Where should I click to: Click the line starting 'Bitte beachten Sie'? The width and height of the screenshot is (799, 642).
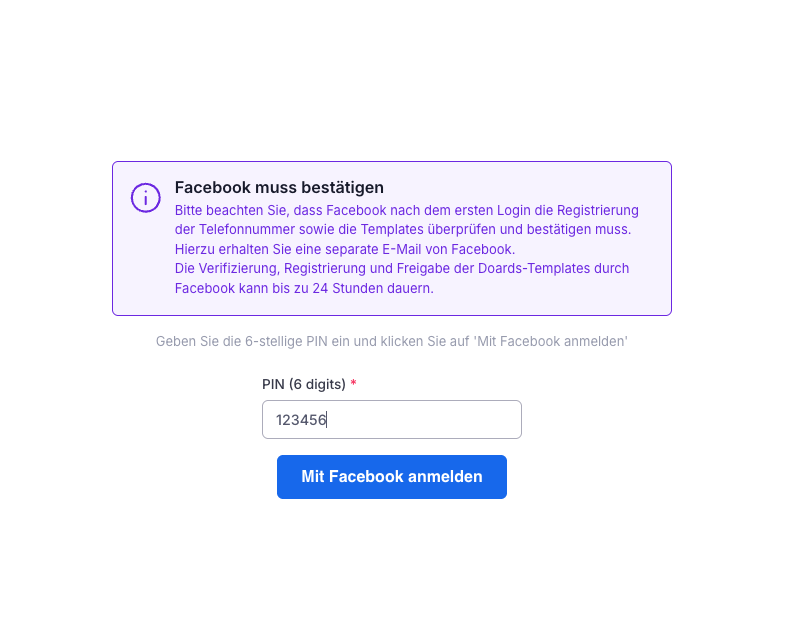tap(406, 211)
